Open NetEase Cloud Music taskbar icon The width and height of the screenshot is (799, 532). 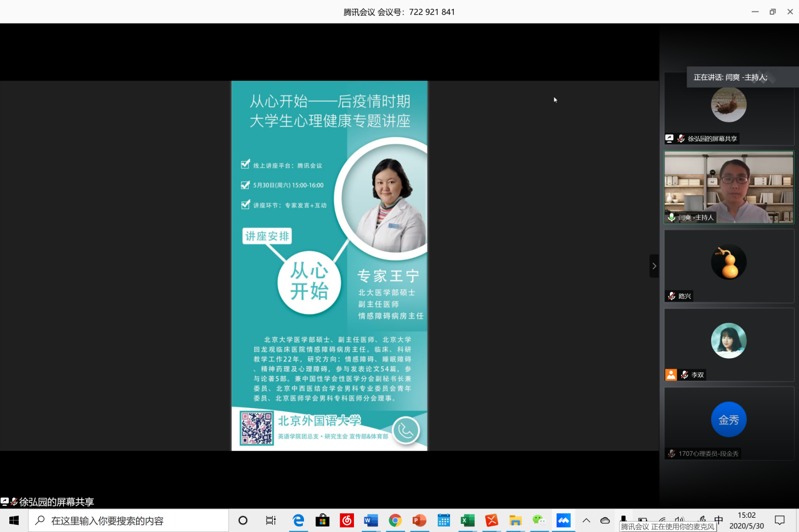tap(347, 520)
